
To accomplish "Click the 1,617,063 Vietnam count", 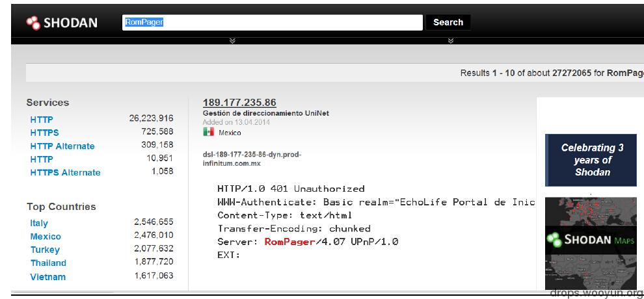I will pyautogui.click(x=154, y=276).
